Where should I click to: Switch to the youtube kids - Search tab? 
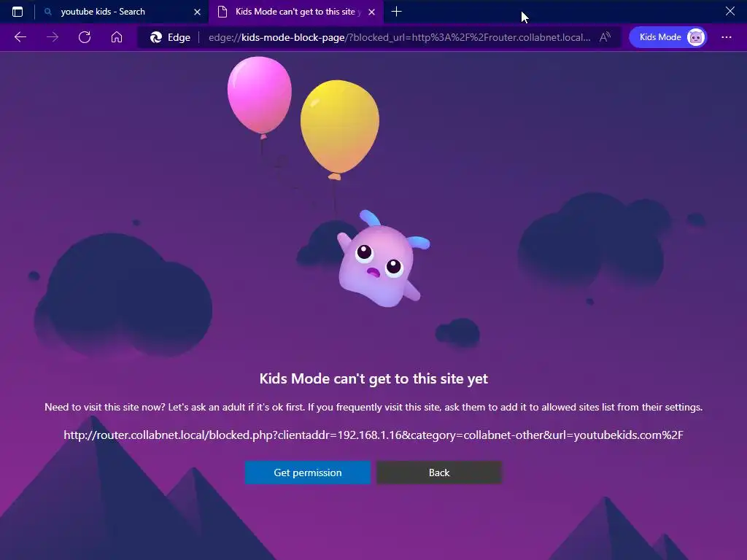coord(122,12)
